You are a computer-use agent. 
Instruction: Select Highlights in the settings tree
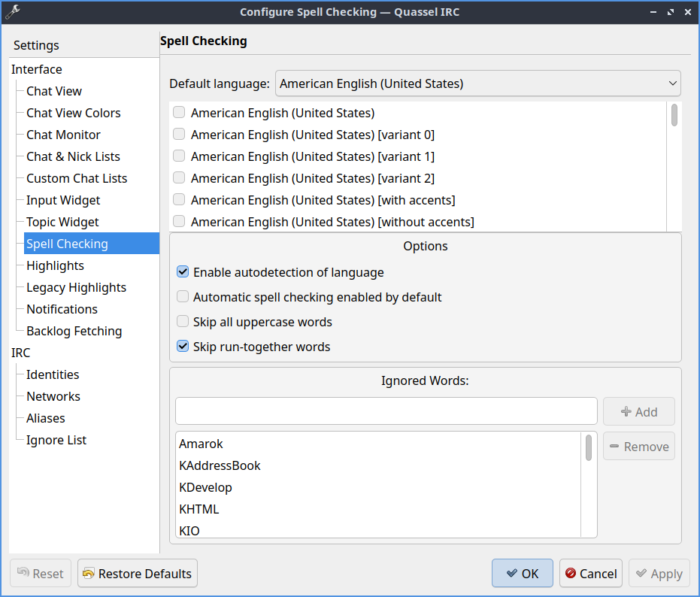[x=55, y=265]
